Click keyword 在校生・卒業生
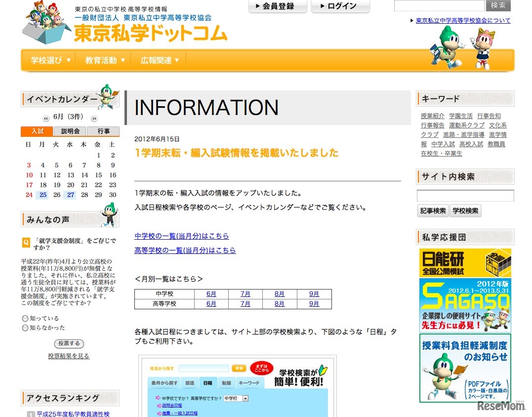 (x=442, y=153)
